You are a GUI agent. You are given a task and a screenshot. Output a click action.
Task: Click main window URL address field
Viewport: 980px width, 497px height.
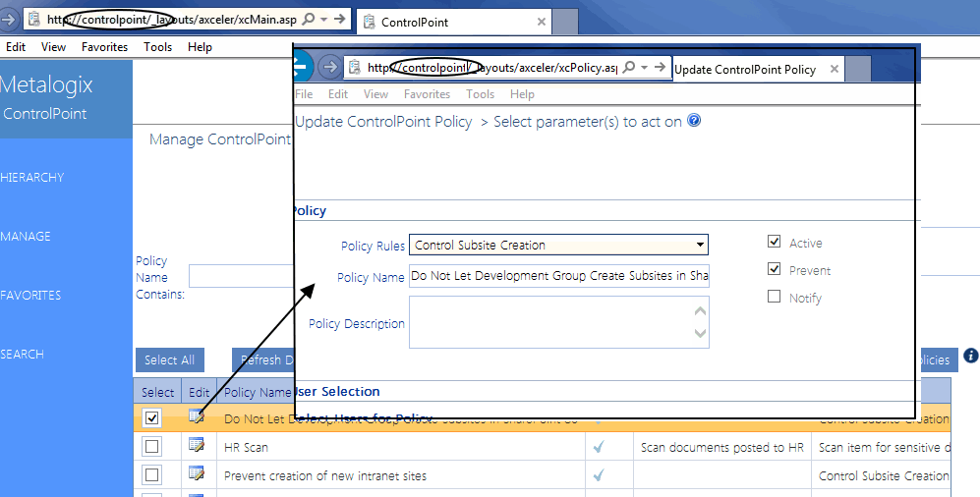172,20
